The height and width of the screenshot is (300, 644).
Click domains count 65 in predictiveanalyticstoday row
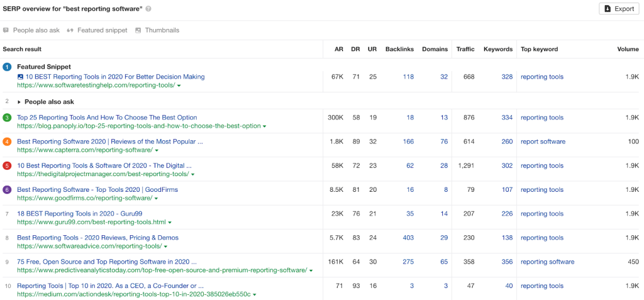(444, 262)
